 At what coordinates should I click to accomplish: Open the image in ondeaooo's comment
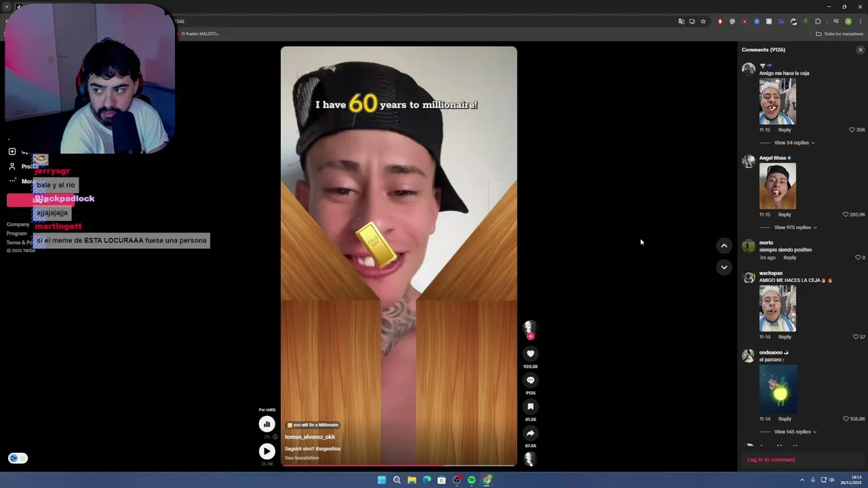pos(778,389)
